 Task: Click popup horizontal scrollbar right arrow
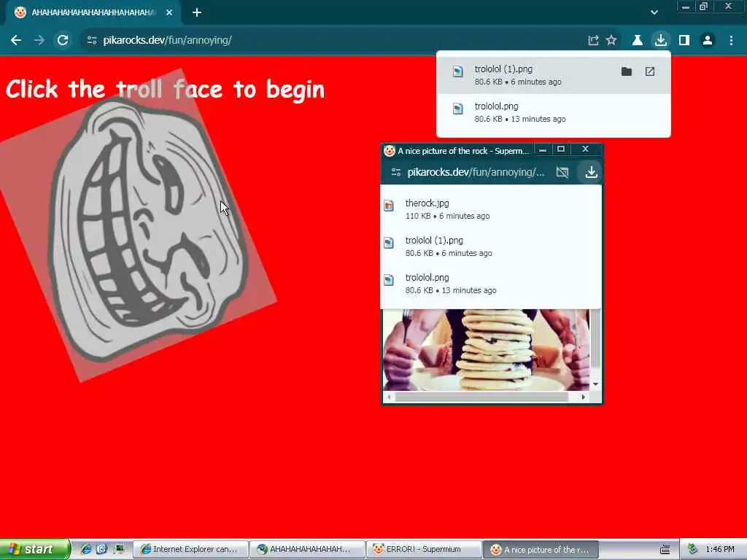583,397
